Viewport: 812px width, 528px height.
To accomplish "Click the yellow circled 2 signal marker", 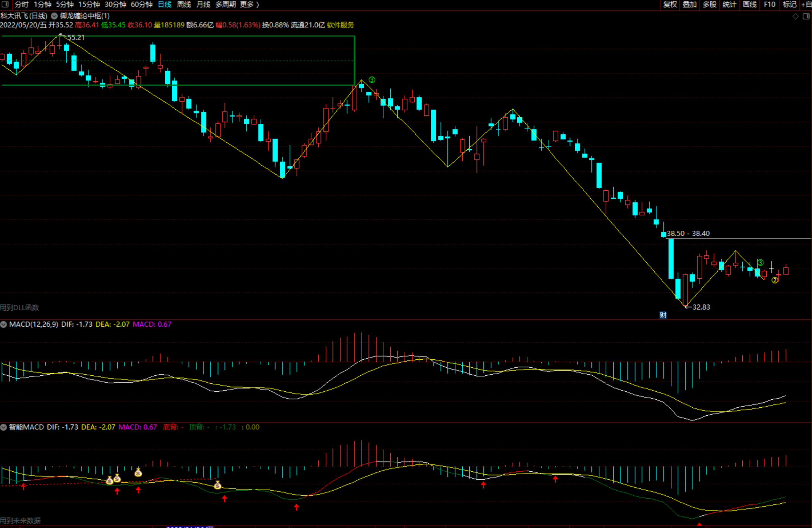I will (x=775, y=280).
